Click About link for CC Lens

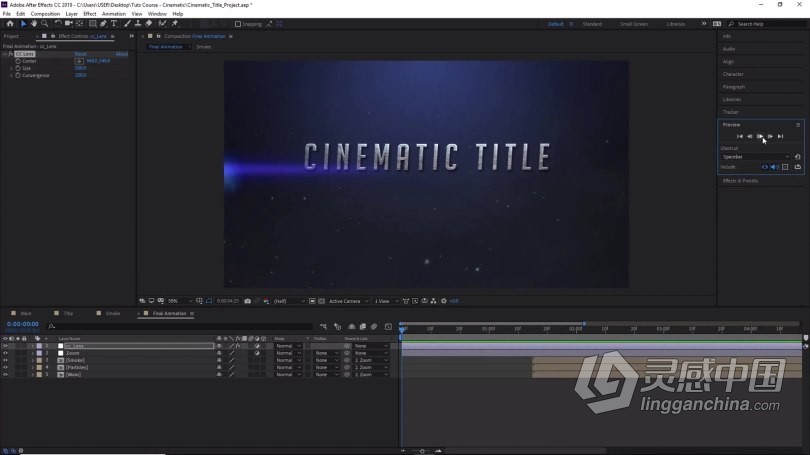pos(122,54)
